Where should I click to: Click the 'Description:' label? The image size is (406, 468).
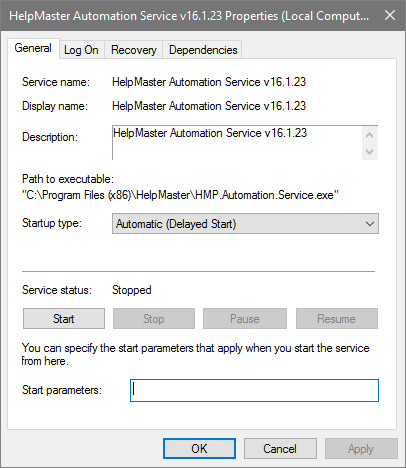[50, 137]
